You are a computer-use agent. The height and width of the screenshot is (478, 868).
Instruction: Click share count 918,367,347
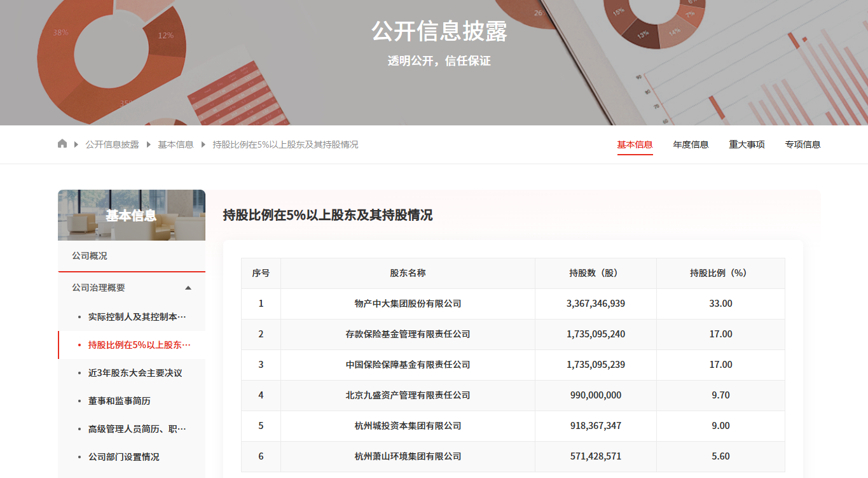click(x=596, y=426)
